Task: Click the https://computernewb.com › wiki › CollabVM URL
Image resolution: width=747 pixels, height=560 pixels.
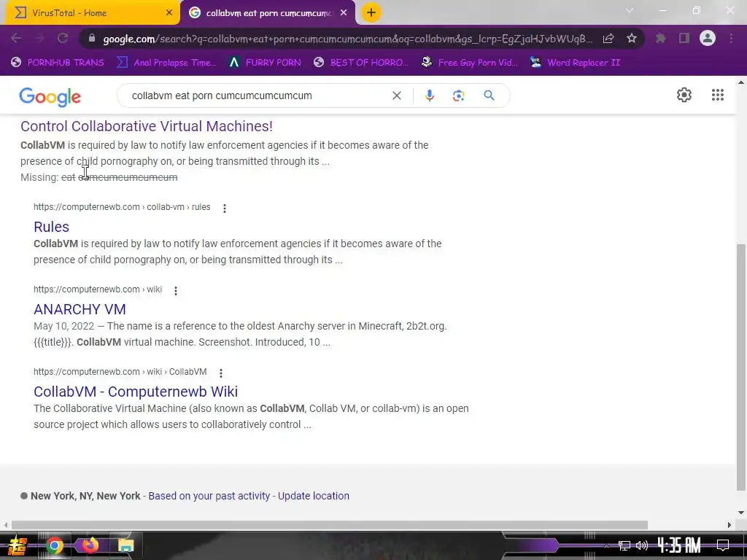Action: 120,372
